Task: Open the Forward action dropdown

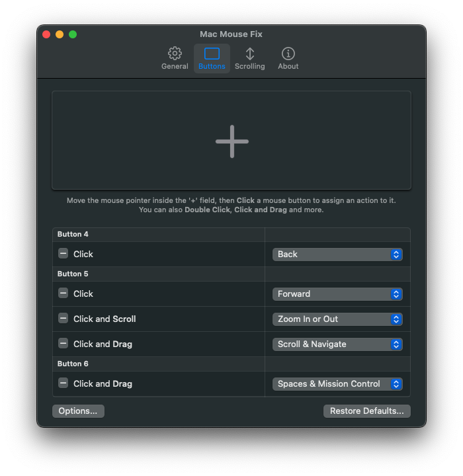Action: click(337, 294)
